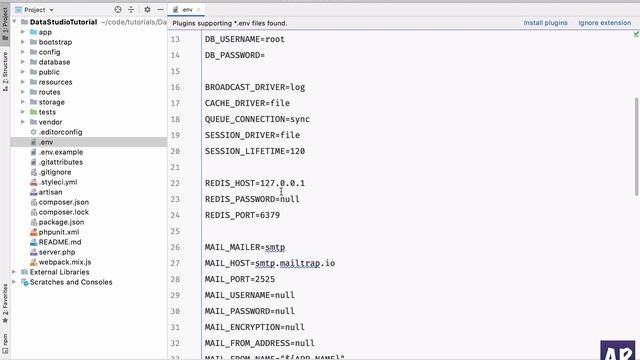This screenshot has height=360, width=640.
Task: Hide the Project panel with minus icon
Action: [x=160, y=9]
